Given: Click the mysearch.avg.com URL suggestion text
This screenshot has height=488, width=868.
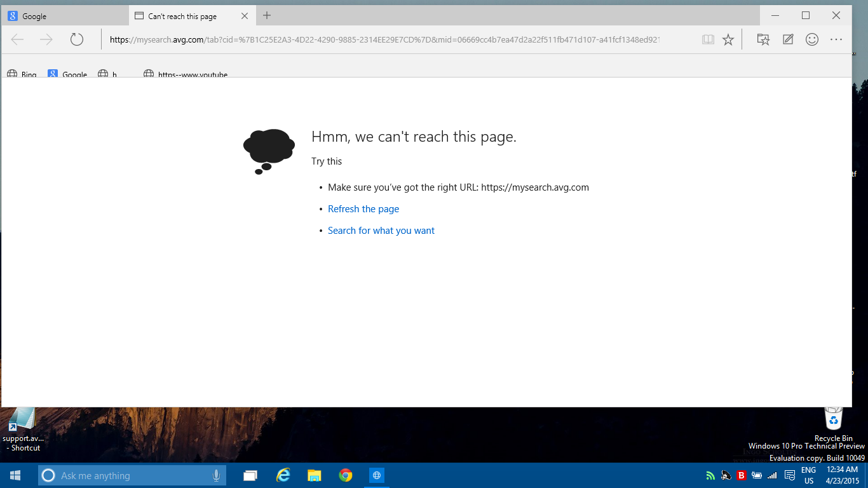Looking at the screenshot, I should 535,187.
